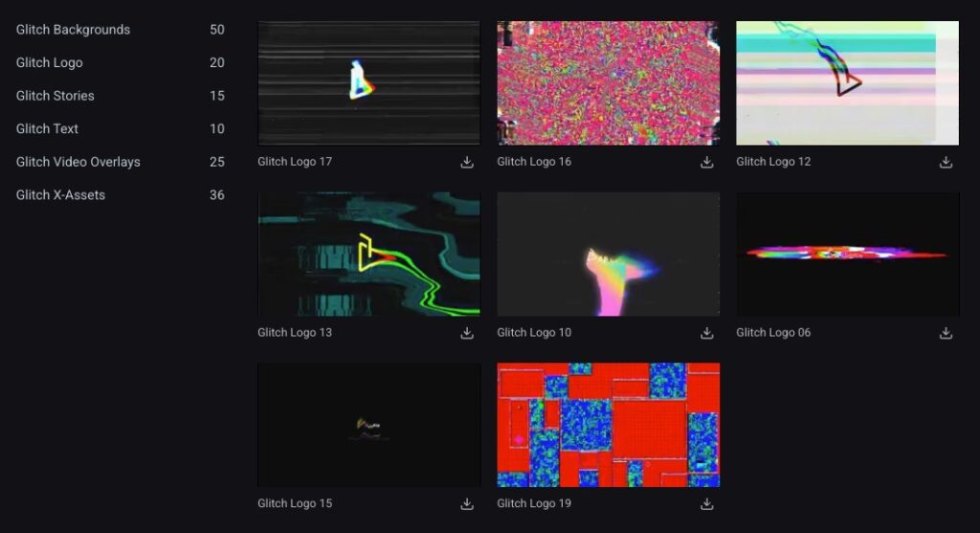The width and height of the screenshot is (980, 533).
Task: Open the Glitch Backgrounds category
Action: pyautogui.click(x=73, y=30)
